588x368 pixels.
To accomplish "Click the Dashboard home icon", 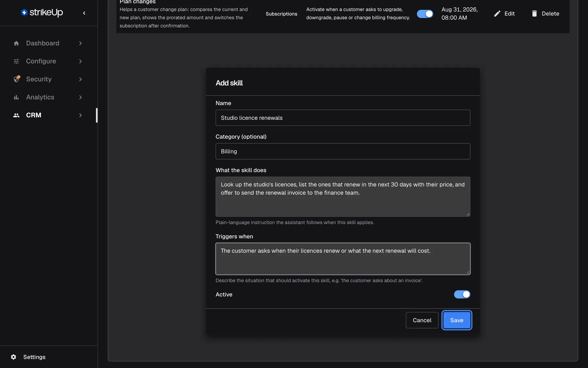I will point(16,43).
